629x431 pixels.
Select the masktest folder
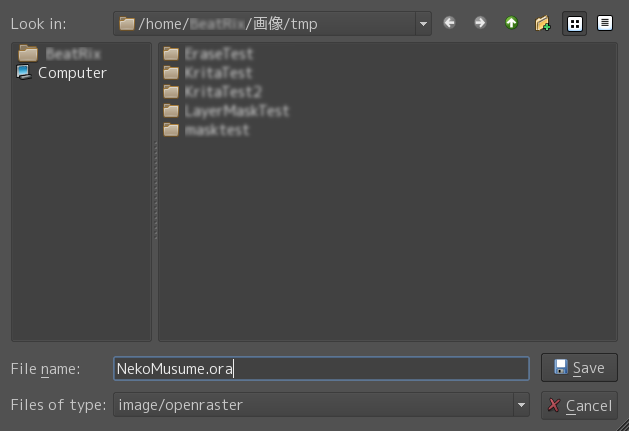click(216, 130)
